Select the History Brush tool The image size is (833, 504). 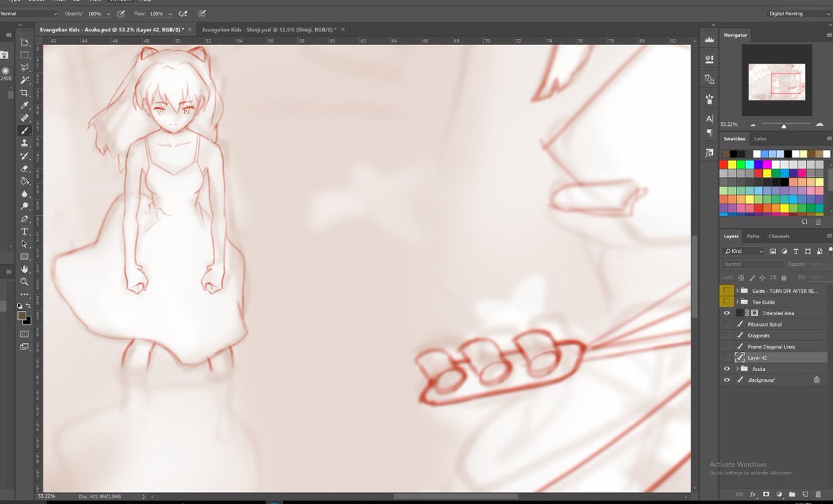[24, 155]
